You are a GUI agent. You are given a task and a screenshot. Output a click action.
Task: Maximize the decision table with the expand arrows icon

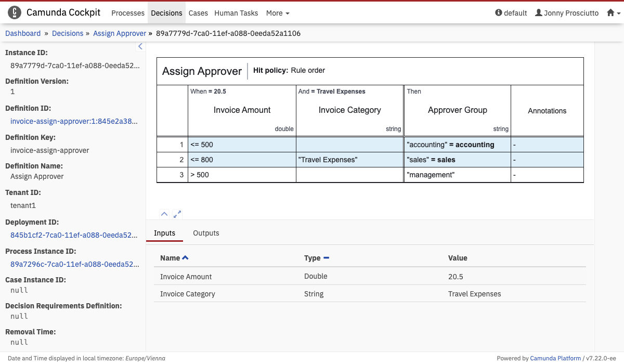177,214
